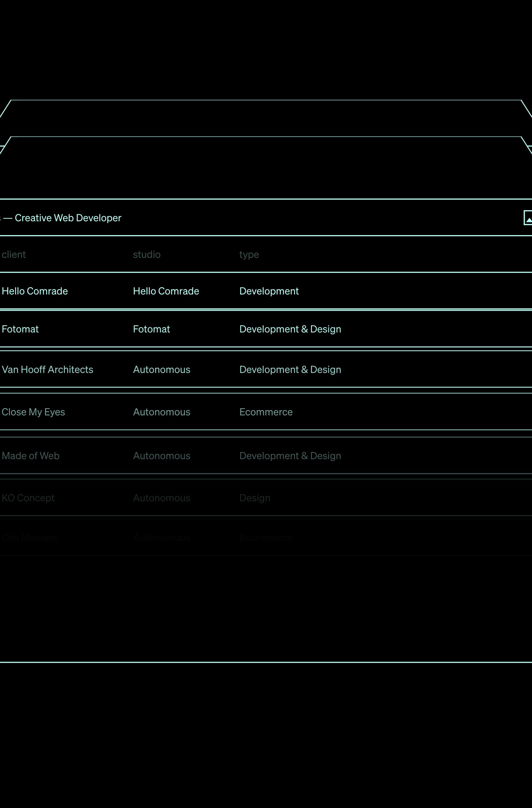Select the Development type in first row
The width and height of the screenshot is (532, 808).
point(269,291)
